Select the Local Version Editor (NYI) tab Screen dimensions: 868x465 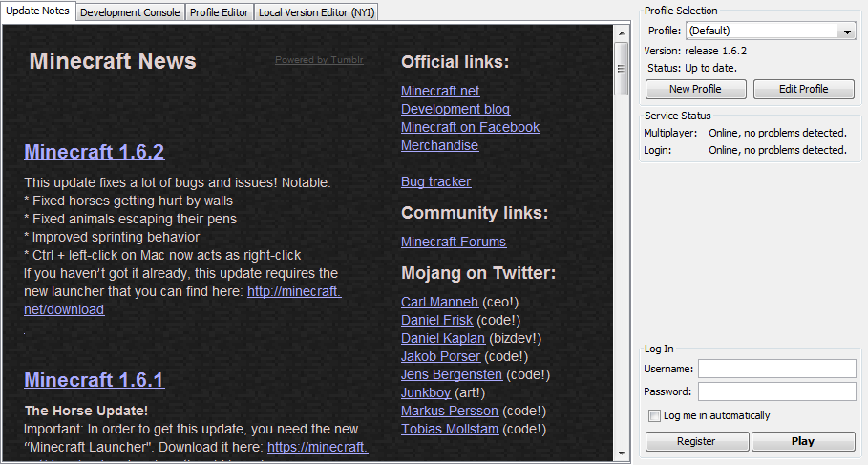pyautogui.click(x=317, y=12)
